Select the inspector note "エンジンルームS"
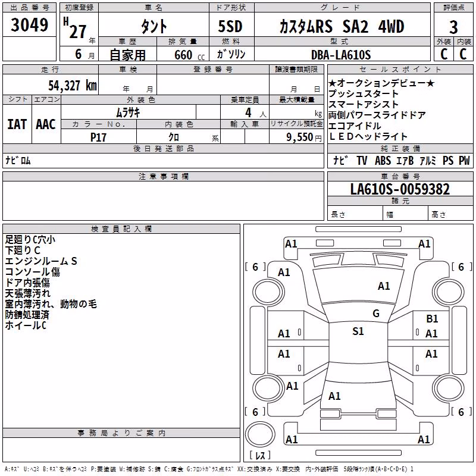 41,261
